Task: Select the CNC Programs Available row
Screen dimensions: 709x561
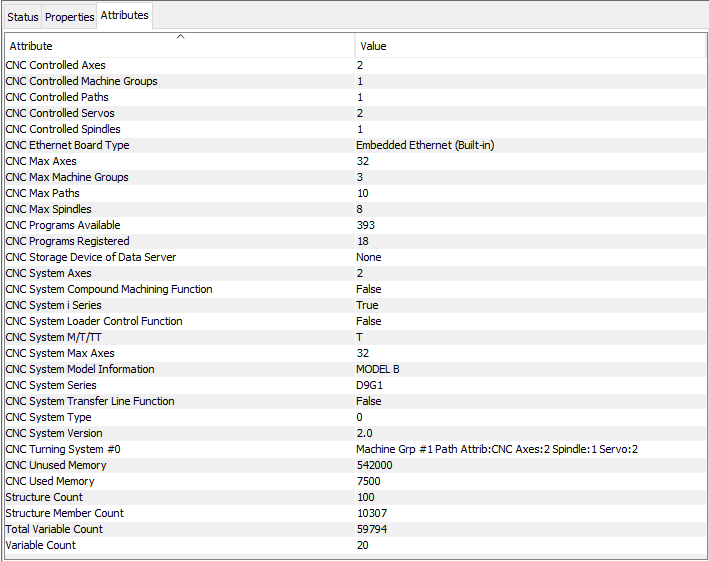Action: 62,225
